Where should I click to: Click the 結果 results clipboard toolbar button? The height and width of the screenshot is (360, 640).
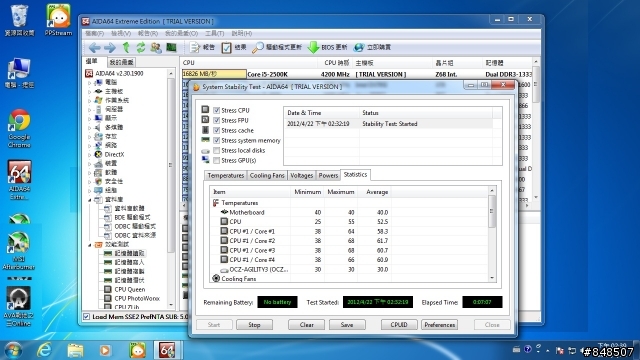[234, 48]
